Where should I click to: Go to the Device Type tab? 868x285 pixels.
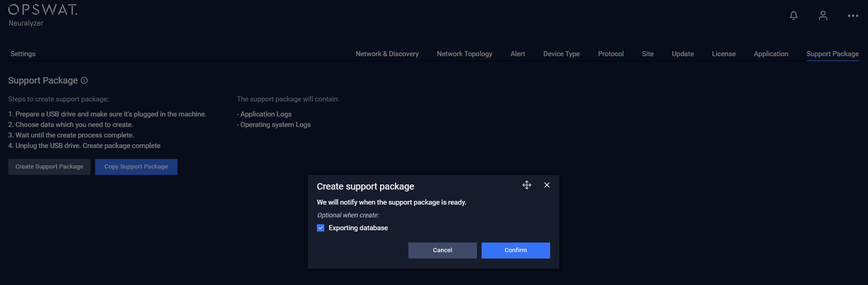tap(561, 54)
